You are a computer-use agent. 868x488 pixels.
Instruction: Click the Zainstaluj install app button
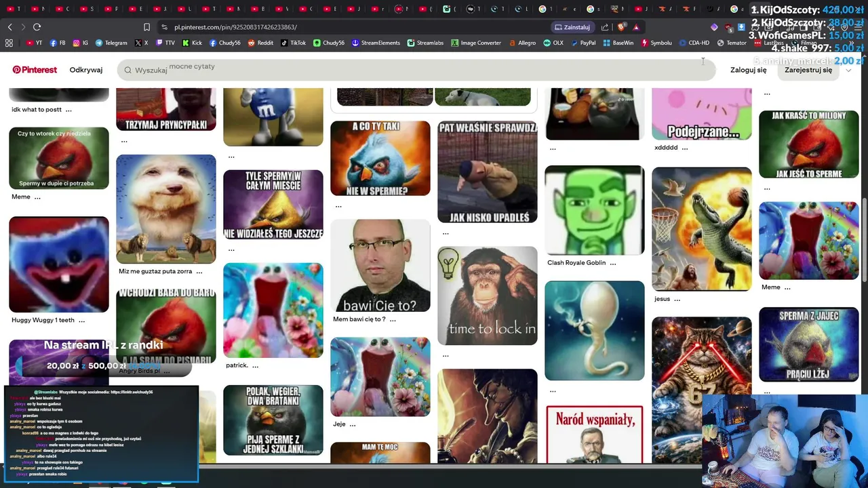572,27
